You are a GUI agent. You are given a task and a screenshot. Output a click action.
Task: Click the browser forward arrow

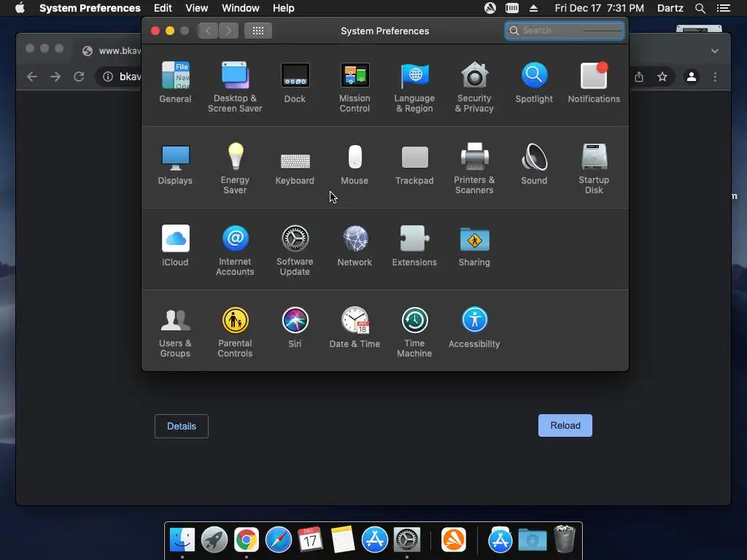[55, 77]
